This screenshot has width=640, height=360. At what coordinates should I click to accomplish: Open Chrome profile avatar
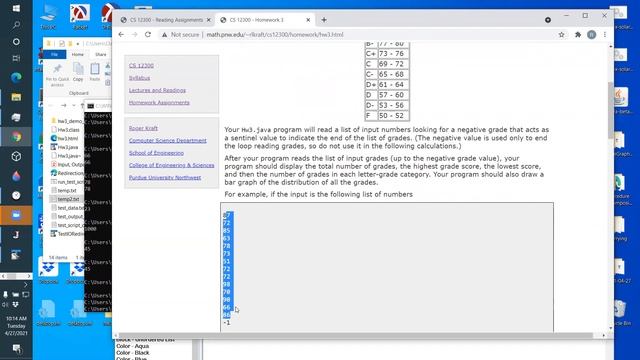(591, 35)
